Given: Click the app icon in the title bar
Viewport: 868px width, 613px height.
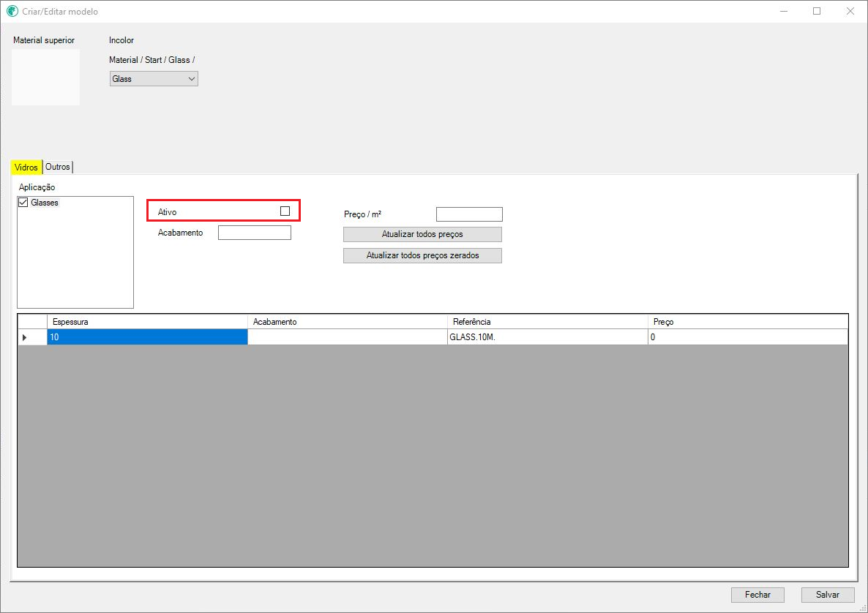Looking at the screenshot, I should tap(12, 11).
